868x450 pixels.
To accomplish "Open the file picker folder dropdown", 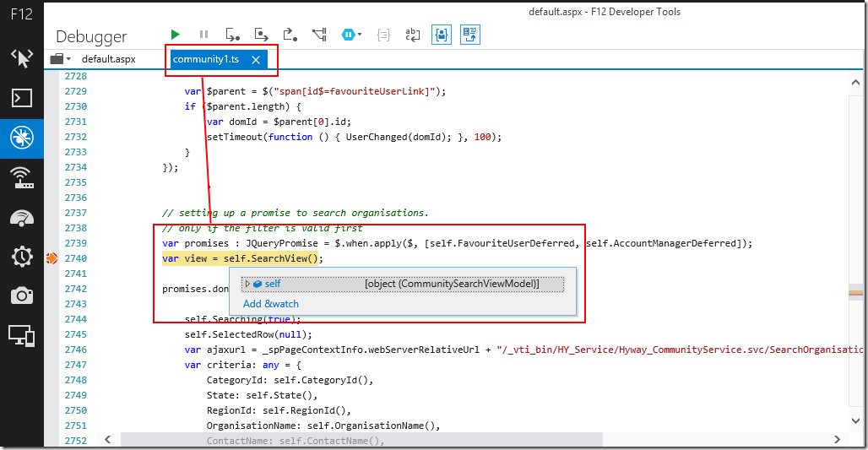I will click(60, 59).
